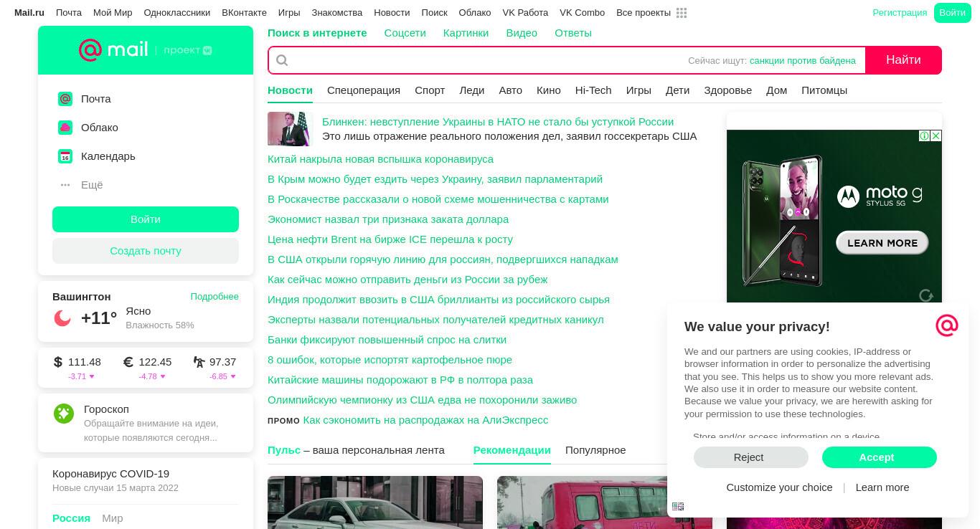Click the oil rig price icon
The width and height of the screenshot is (980, 529).
(199, 362)
